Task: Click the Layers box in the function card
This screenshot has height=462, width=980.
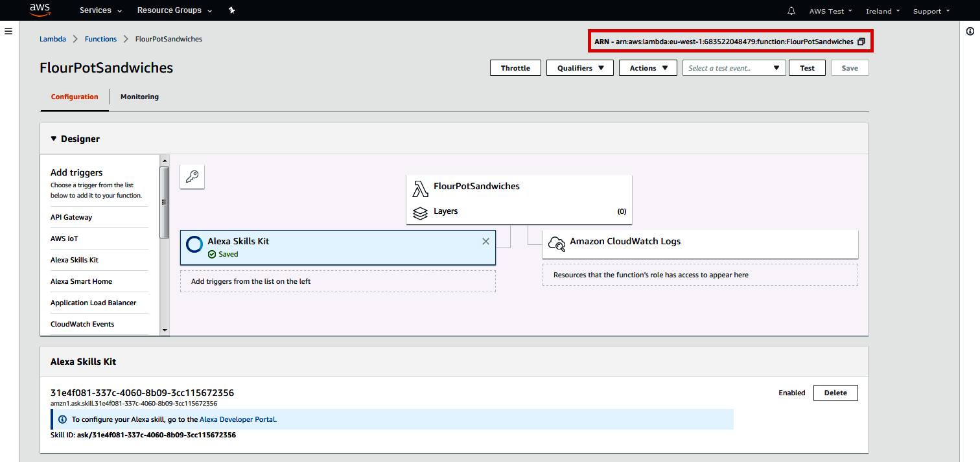Action: point(519,211)
